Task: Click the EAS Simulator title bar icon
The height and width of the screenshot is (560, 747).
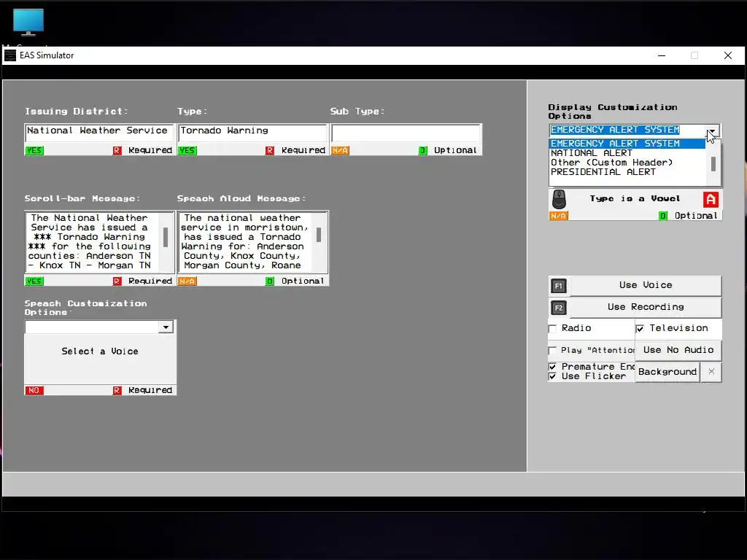Action: coord(10,55)
